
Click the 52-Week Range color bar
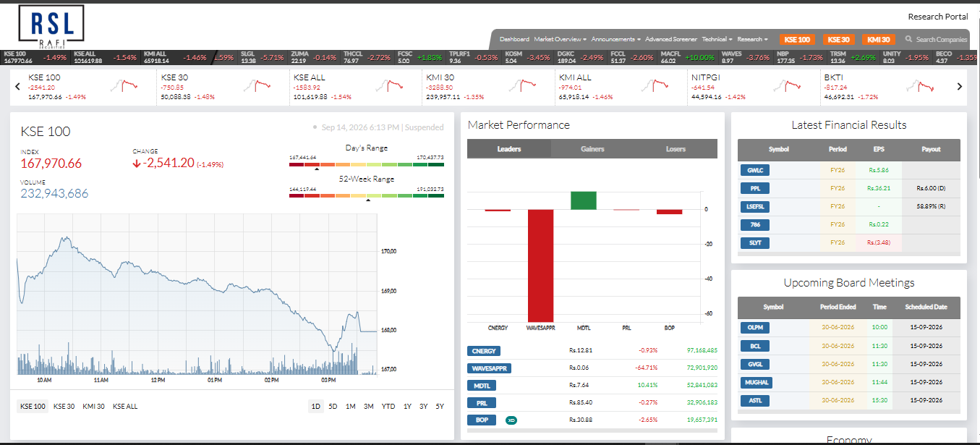tap(366, 195)
